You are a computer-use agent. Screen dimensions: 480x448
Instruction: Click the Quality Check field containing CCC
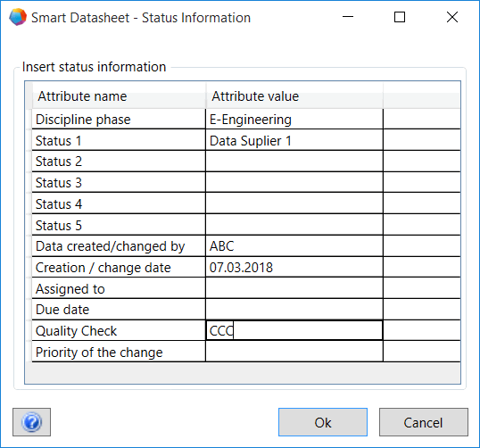click(294, 330)
